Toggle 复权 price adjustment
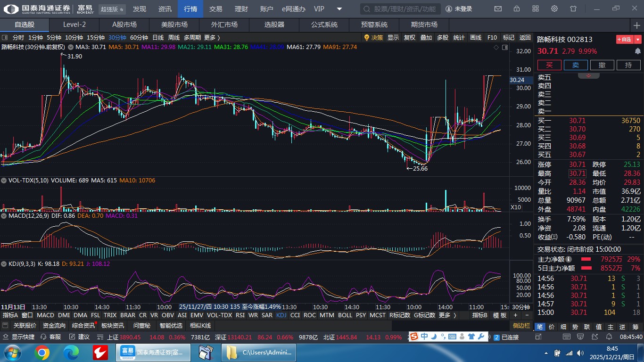The image size is (644, 362). pos(410,38)
